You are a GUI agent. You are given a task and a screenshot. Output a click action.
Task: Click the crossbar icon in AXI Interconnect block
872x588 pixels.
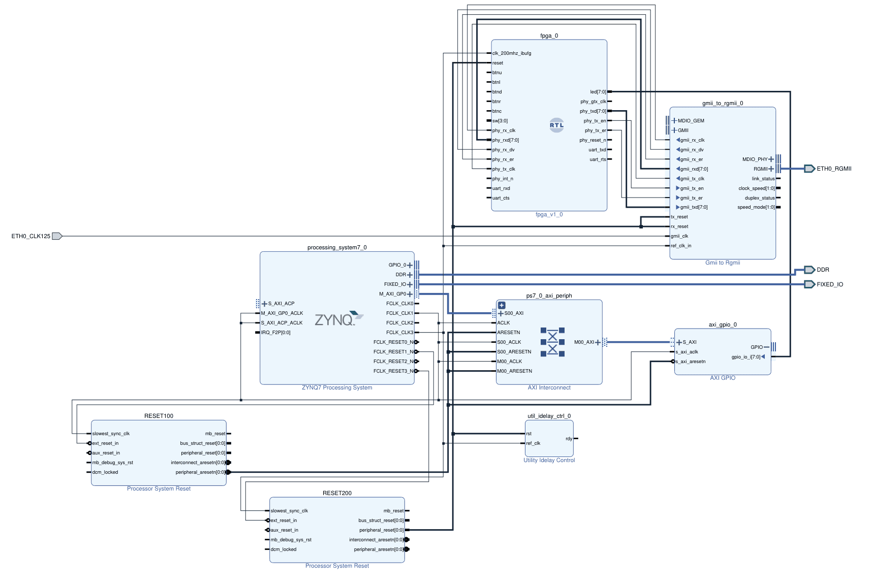[x=552, y=342]
